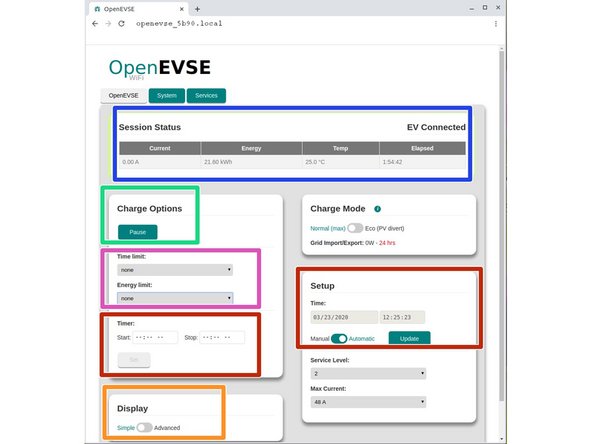The image size is (592, 444).
Task: Click the Timer Stop time field
Action: click(x=222, y=337)
